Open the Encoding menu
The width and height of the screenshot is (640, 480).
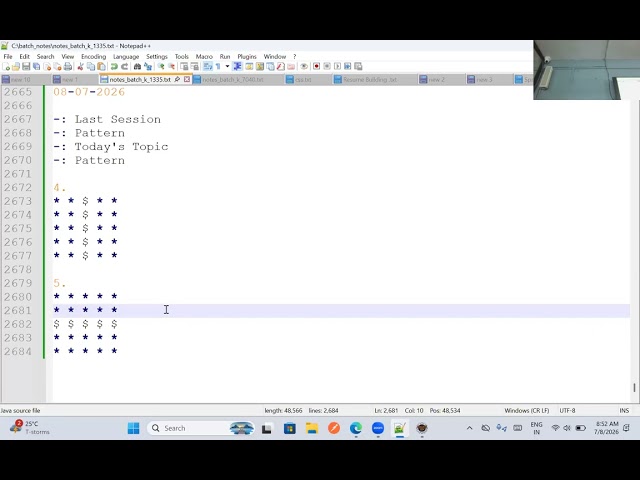93,56
